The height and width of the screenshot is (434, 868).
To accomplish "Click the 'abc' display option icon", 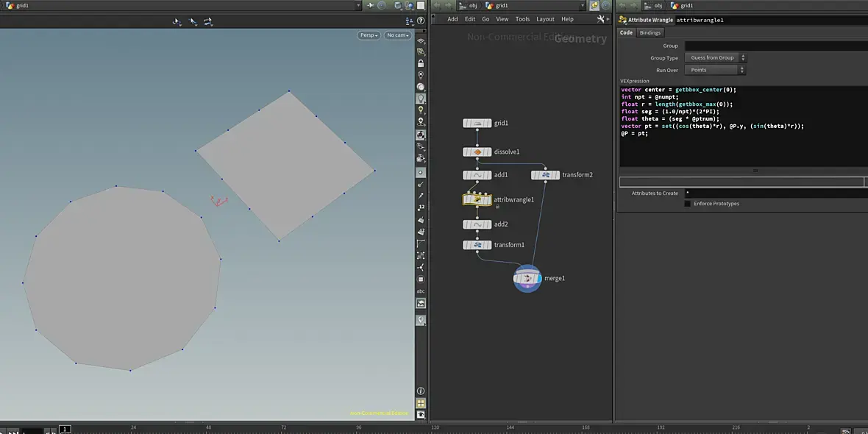I will coord(421,291).
